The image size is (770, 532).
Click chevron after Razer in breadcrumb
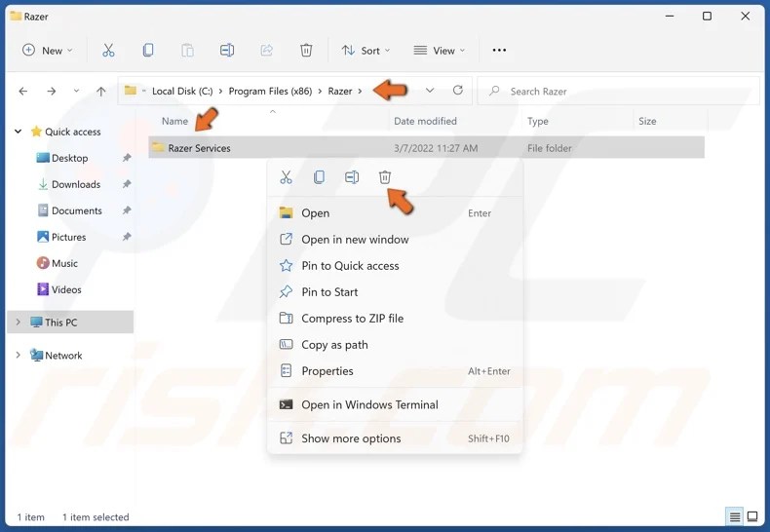(360, 92)
